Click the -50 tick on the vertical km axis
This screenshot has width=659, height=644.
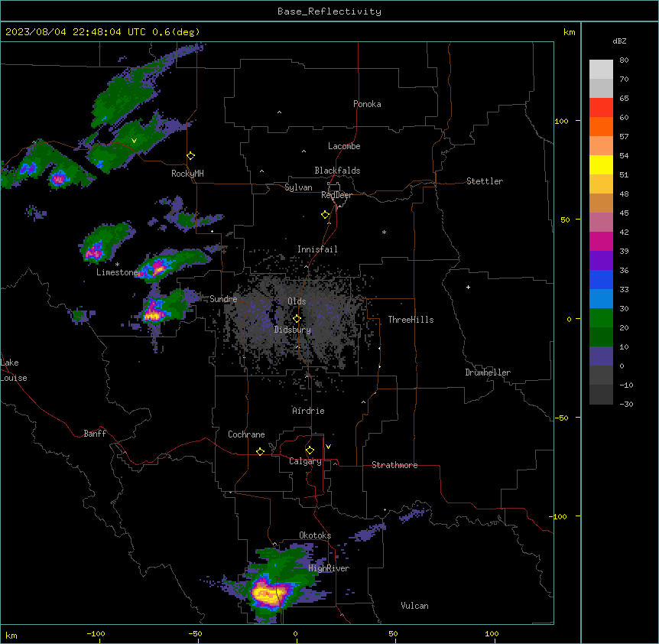click(561, 418)
